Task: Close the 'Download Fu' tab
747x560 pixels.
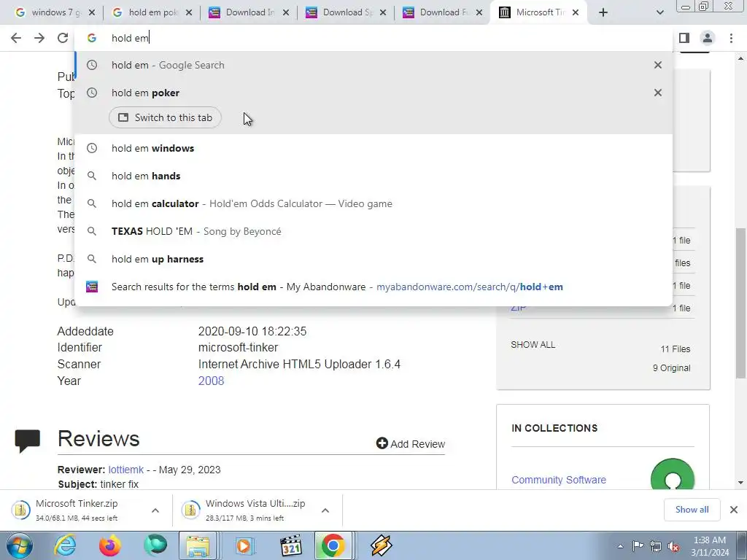Action: (x=480, y=12)
